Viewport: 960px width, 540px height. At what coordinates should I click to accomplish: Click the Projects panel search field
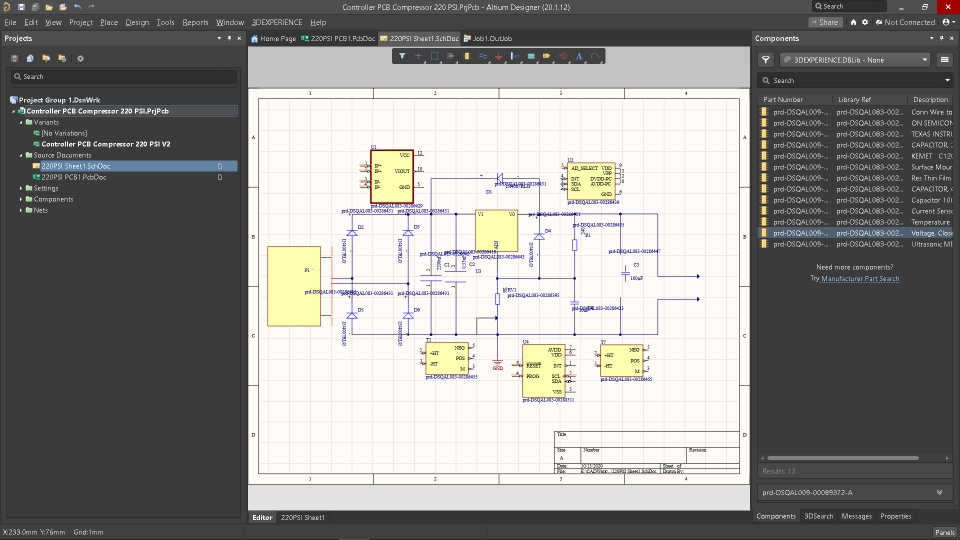[124, 77]
